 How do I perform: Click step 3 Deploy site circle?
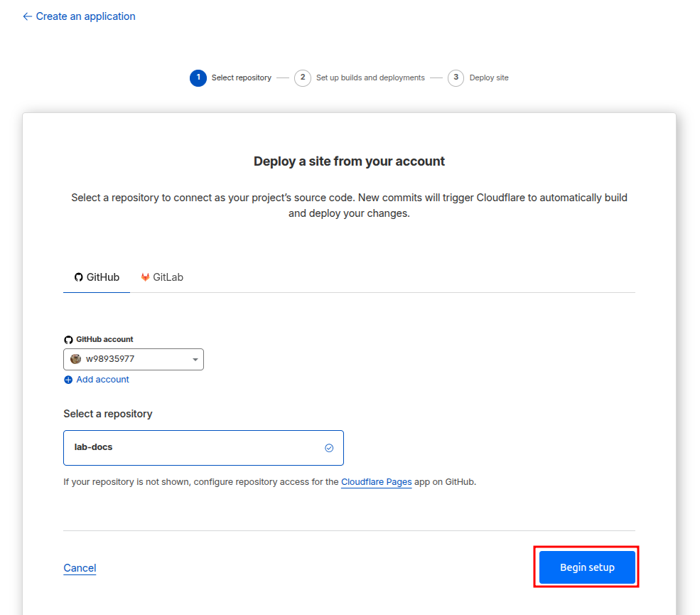(x=456, y=77)
